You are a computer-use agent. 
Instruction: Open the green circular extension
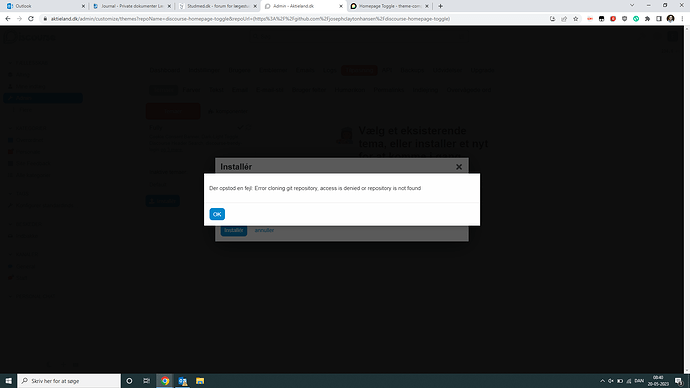[636, 19]
